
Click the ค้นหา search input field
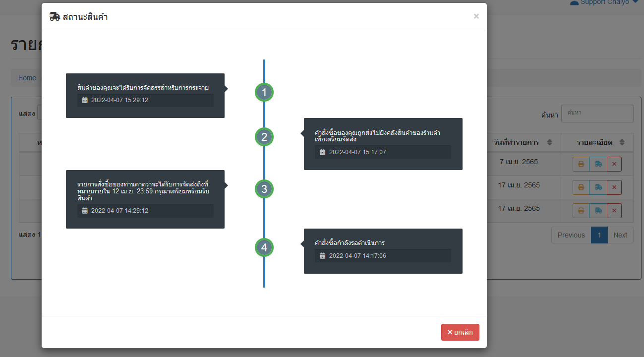click(x=597, y=113)
